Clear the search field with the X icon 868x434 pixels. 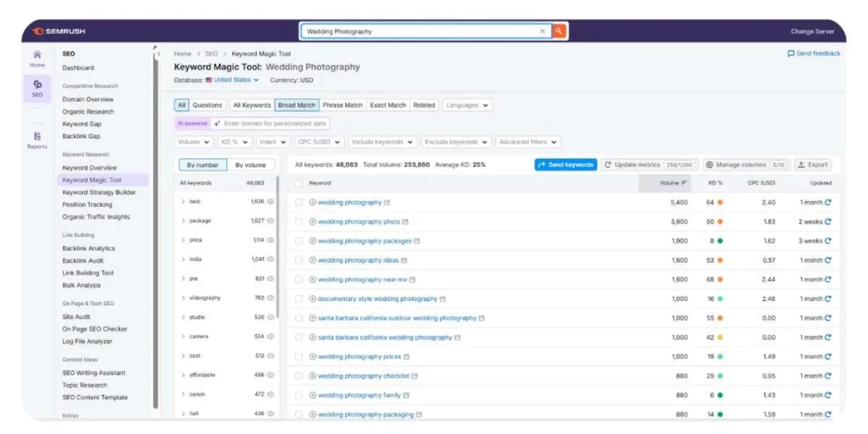(x=542, y=31)
